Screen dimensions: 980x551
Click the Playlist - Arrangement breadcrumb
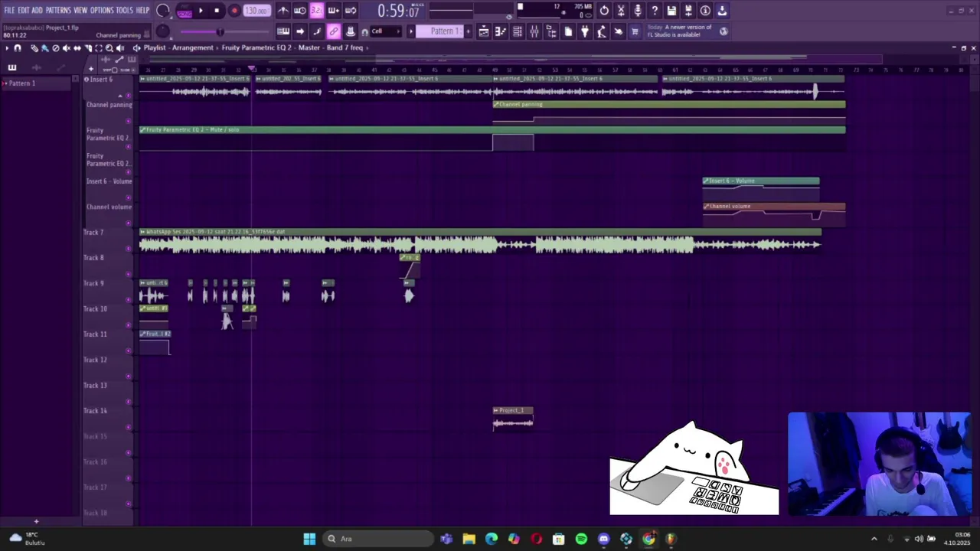(x=178, y=47)
